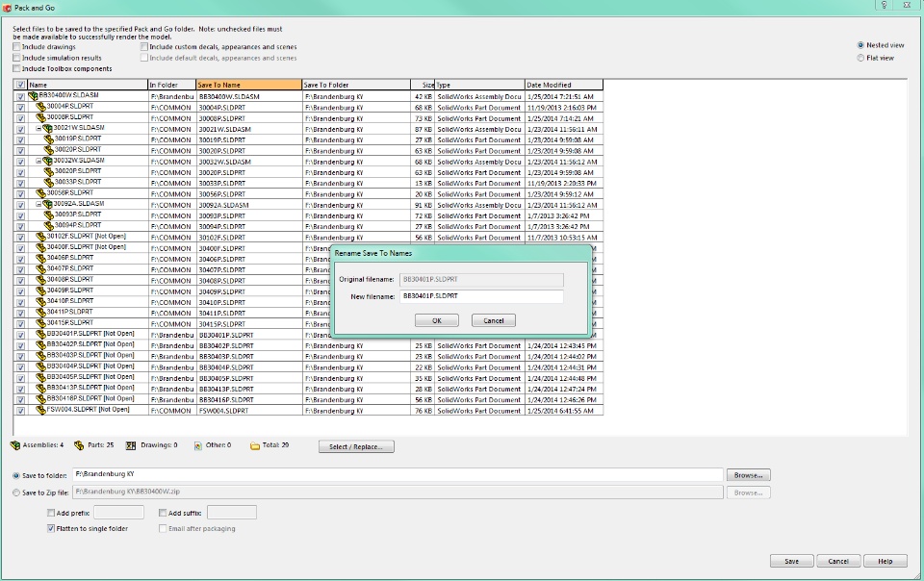Image resolution: width=924 pixels, height=581 pixels.
Task: Check Include Toolbox components
Action: pos(16,68)
